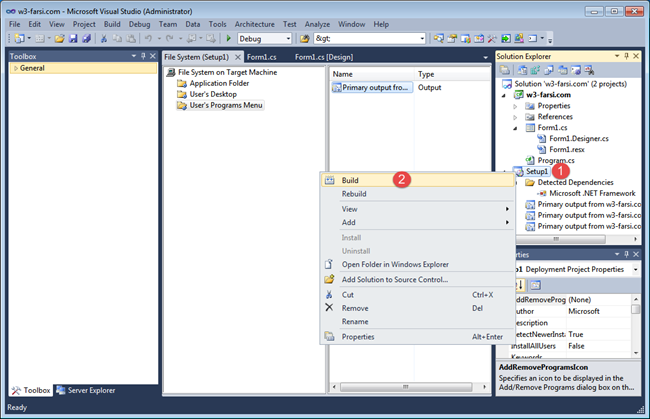Screen dimensions: 650x419
Task: Click the Paste toolbar icon
Action: (x=131, y=39)
